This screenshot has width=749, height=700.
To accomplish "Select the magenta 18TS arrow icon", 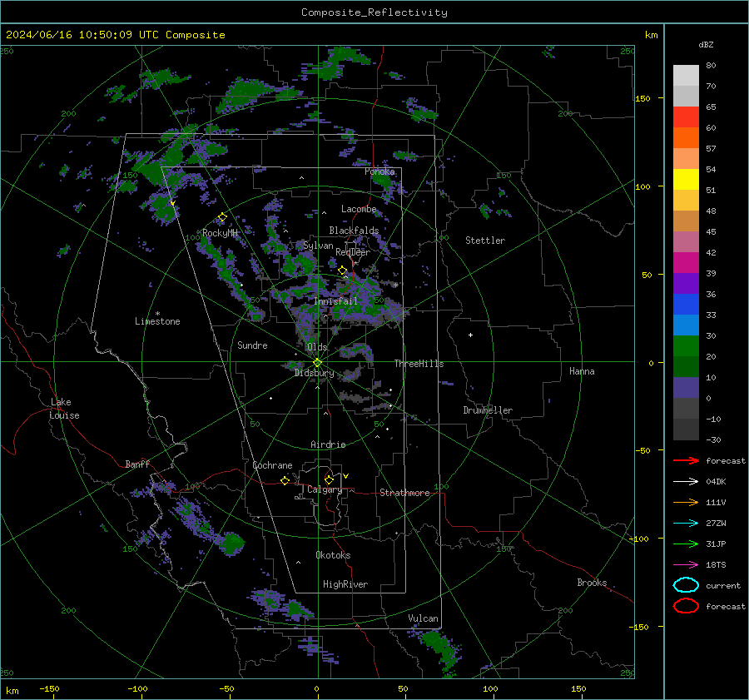I will [x=686, y=565].
